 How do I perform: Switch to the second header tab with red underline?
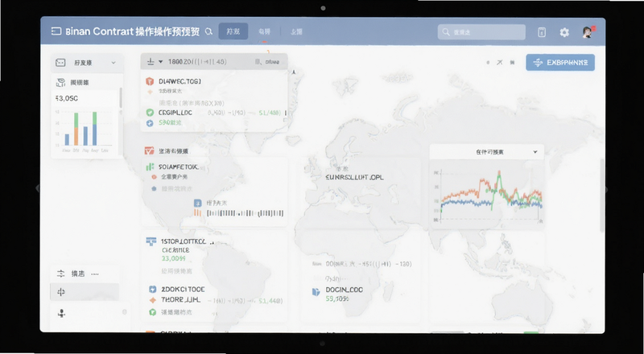(x=265, y=31)
